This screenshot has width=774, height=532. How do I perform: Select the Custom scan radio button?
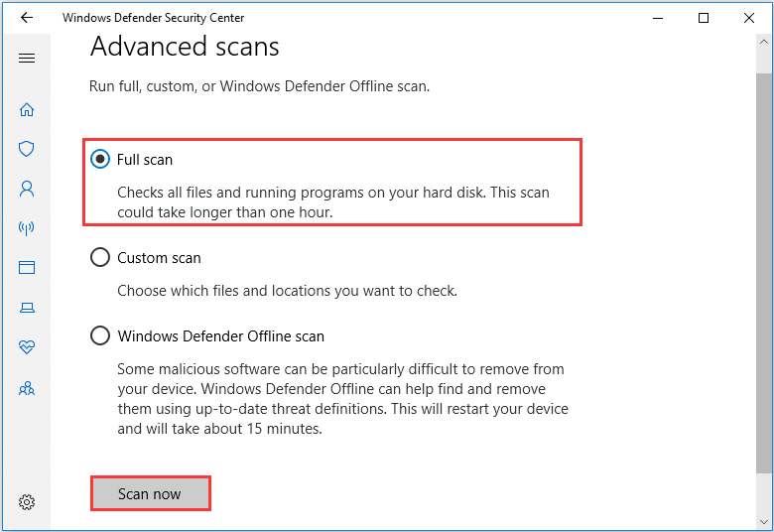pyautogui.click(x=100, y=257)
